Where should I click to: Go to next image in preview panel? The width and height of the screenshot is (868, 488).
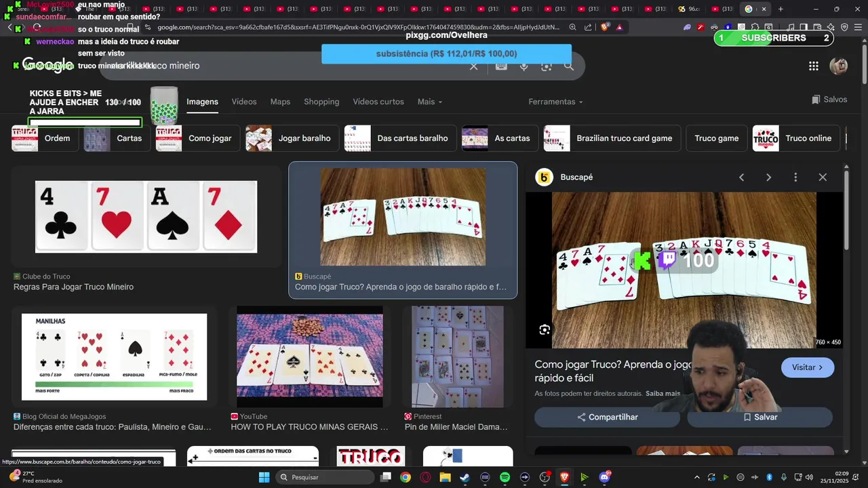pyautogui.click(x=768, y=177)
